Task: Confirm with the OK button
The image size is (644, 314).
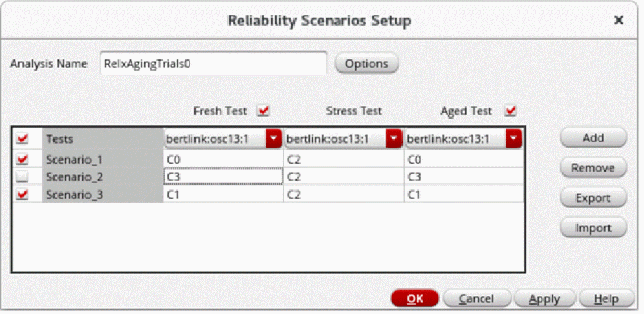Action: pos(414,299)
